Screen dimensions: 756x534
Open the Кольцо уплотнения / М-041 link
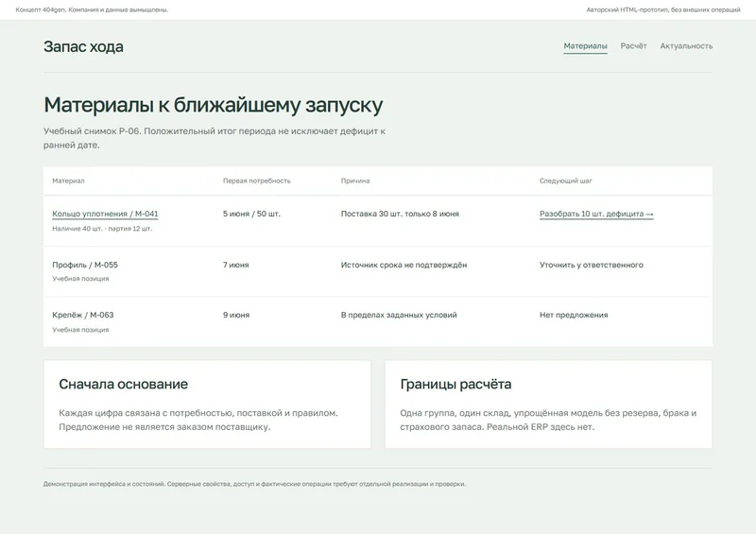(x=105, y=214)
